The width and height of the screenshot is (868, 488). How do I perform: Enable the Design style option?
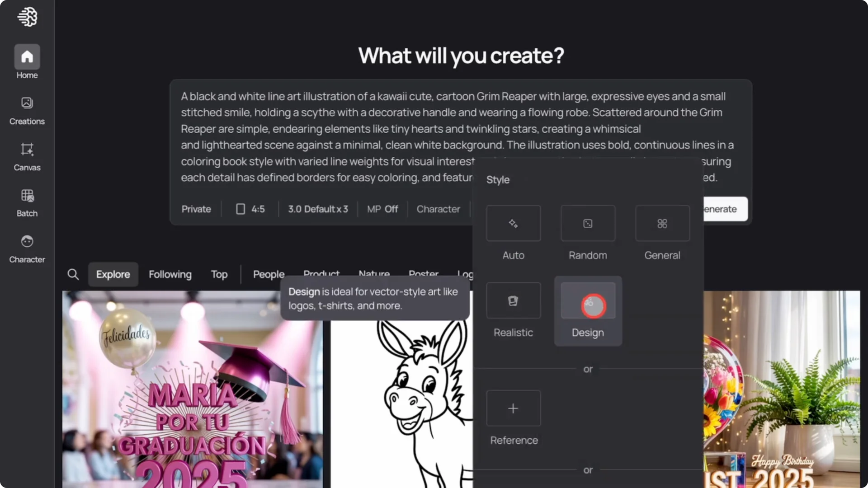588,305
